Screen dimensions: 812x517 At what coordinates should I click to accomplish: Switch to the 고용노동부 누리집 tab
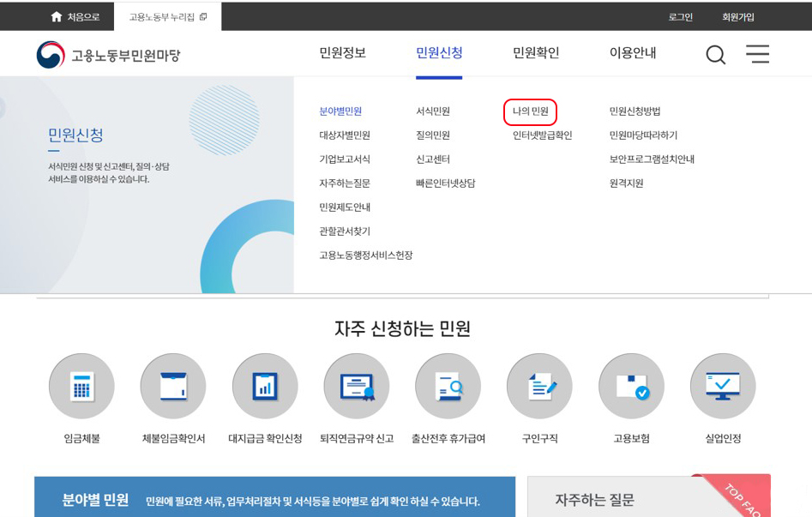(168, 17)
